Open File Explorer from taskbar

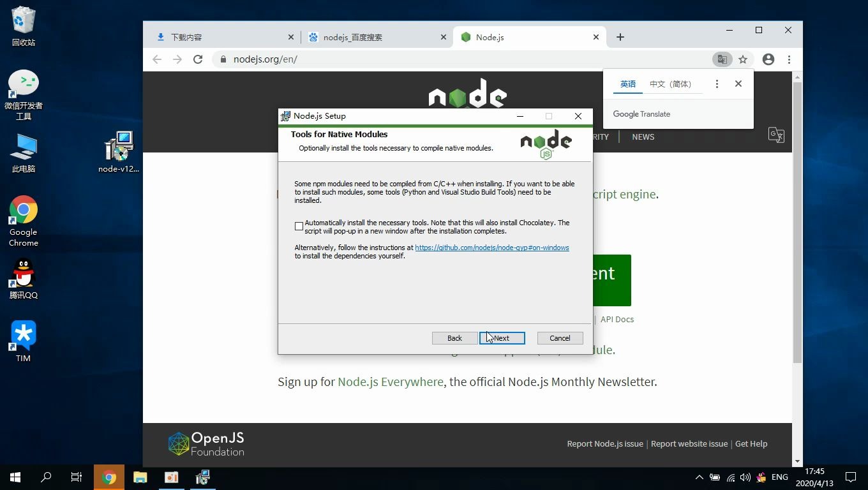pyautogui.click(x=140, y=477)
